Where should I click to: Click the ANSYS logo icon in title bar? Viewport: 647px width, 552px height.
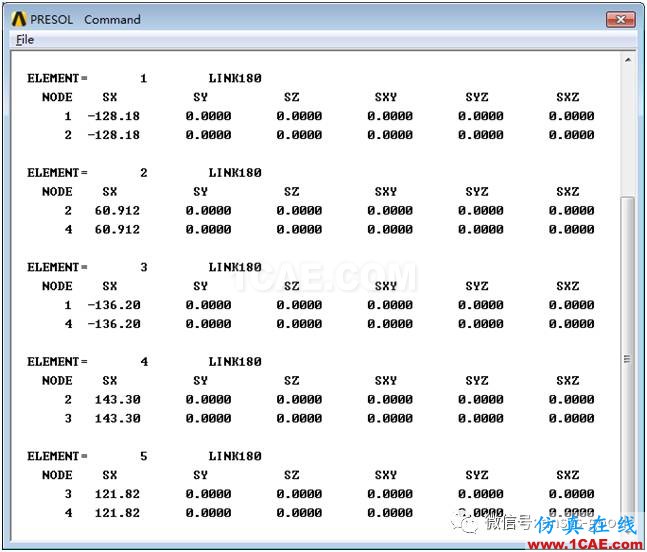[x=19, y=19]
